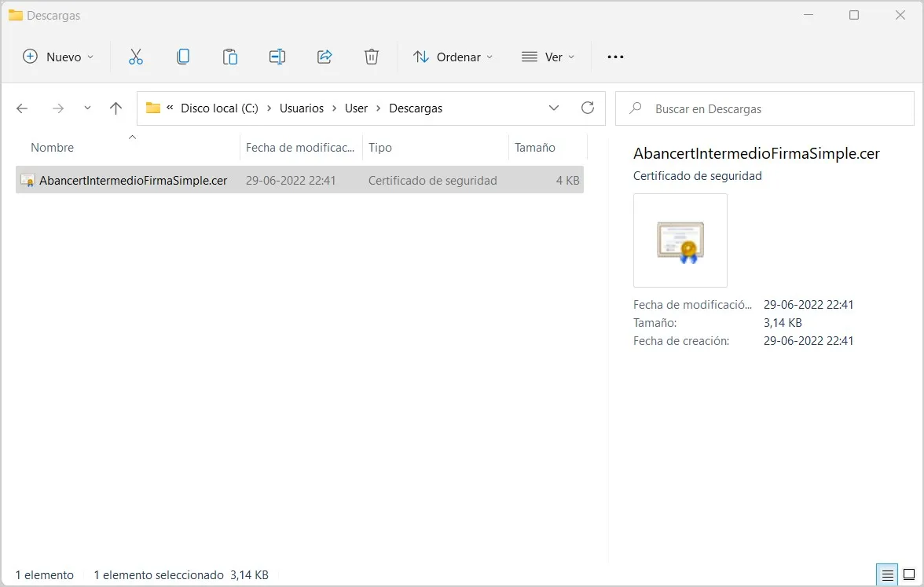Click the 4 KB size cell
The image size is (924, 587).
pyautogui.click(x=567, y=181)
